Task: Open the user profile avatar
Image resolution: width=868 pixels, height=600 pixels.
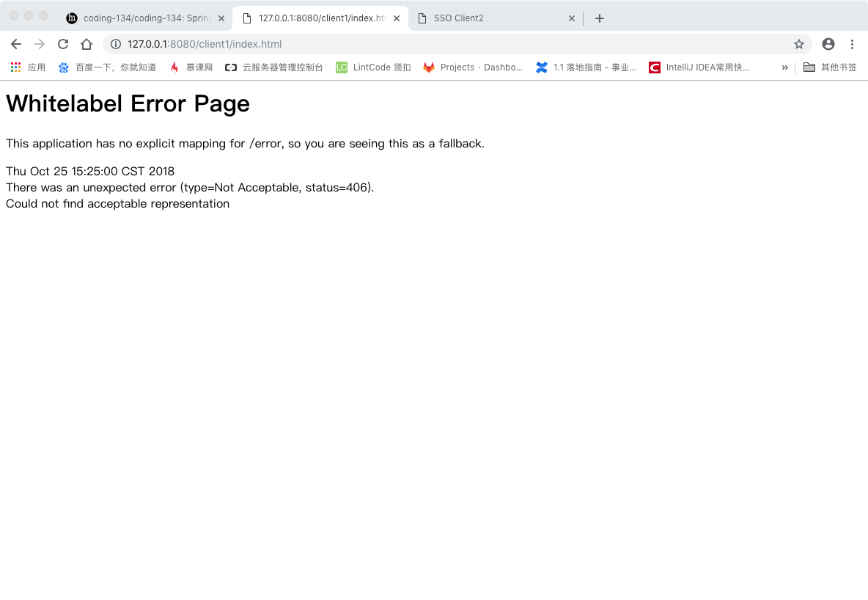Action: pyautogui.click(x=828, y=44)
